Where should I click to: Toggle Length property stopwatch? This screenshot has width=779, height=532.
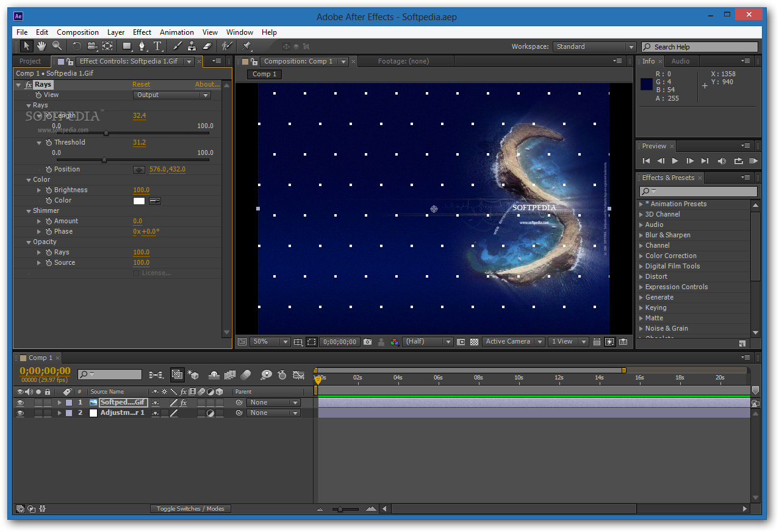pos(49,115)
